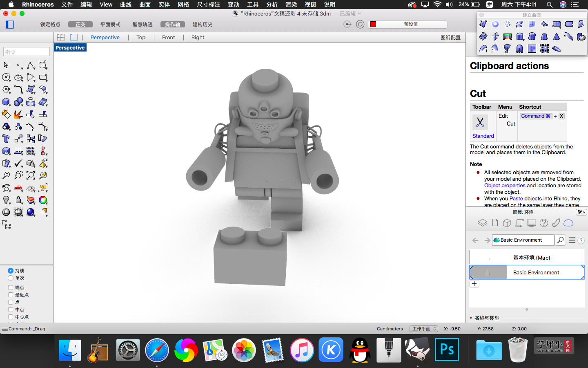Screen dimensions: 588x368
Task: Enable the 最近点 osnap checkbox
Action: point(11,295)
